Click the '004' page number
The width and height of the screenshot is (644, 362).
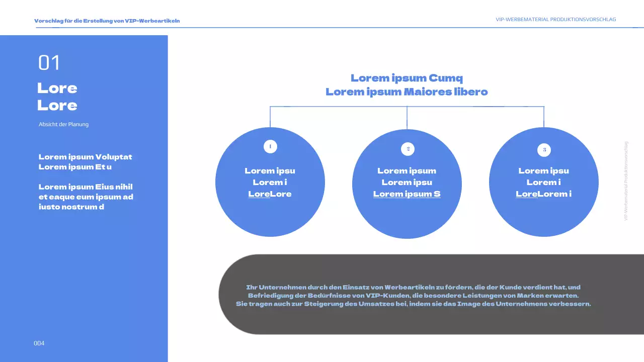(39, 343)
